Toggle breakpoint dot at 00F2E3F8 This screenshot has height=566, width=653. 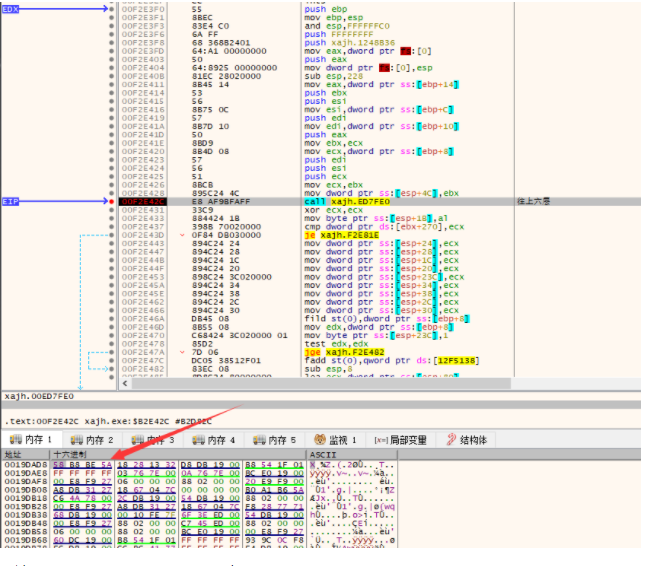coord(112,42)
